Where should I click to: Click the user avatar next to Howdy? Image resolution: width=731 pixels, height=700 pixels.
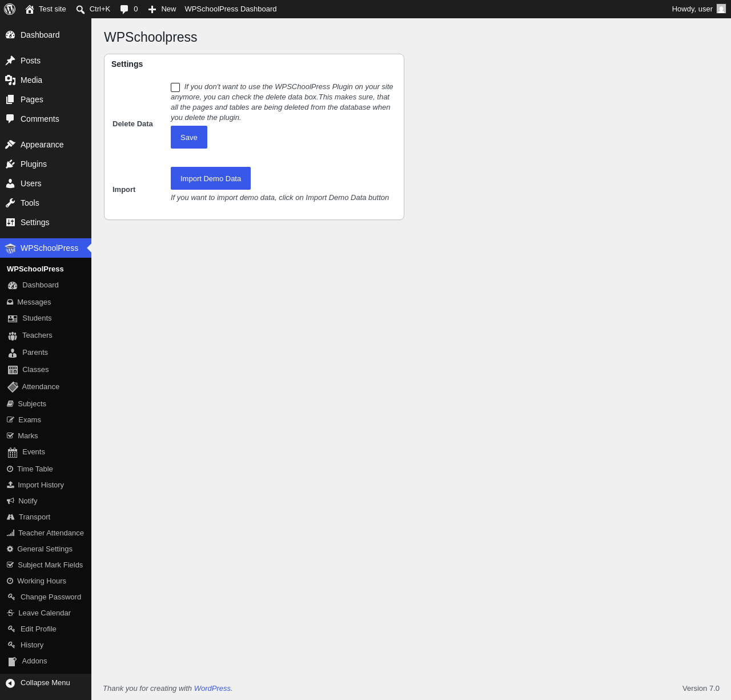point(721,9)
